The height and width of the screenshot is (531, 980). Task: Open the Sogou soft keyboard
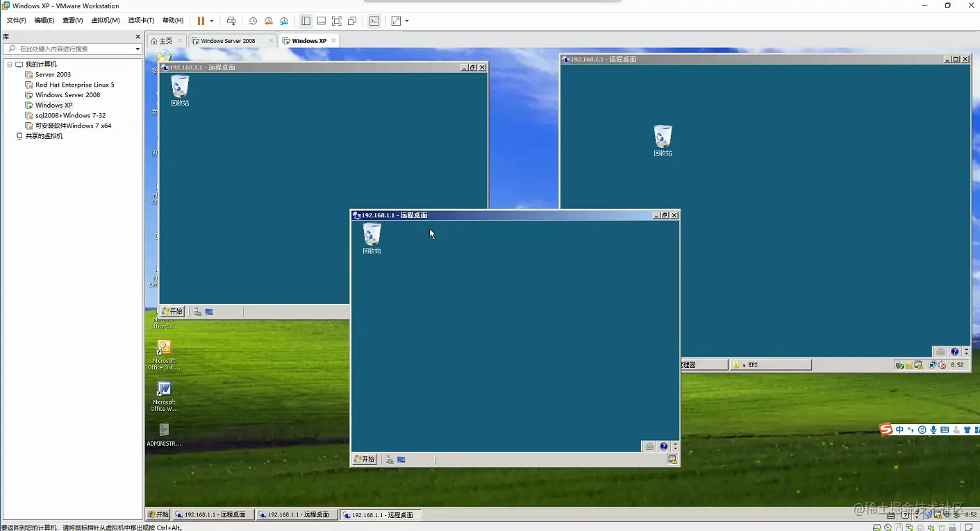tap(945, 430)
